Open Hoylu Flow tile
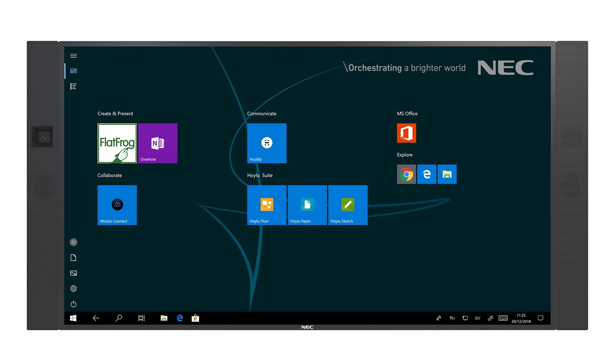This screenshot has height=364, width=613. pyautogui.click(x=267, y=205)
